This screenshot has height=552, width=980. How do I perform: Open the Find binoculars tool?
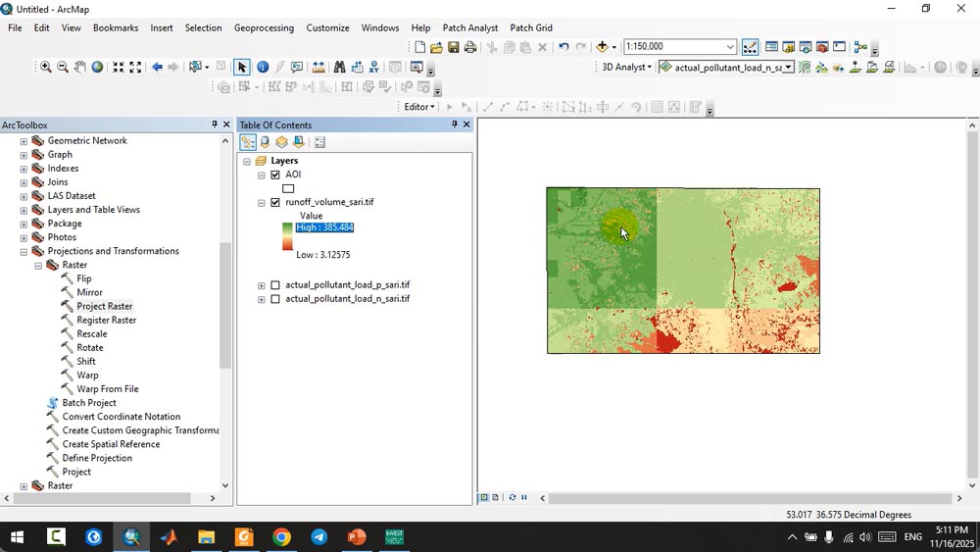point(339,68)
